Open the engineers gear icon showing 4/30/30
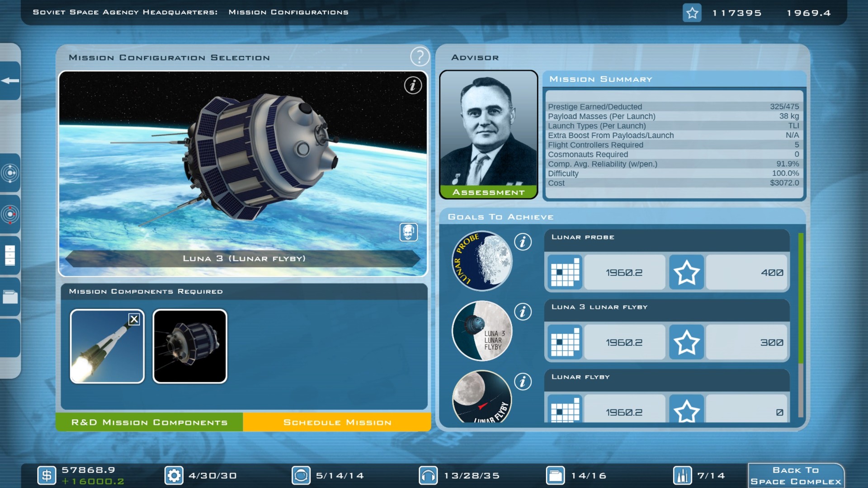 pos(174,475)
